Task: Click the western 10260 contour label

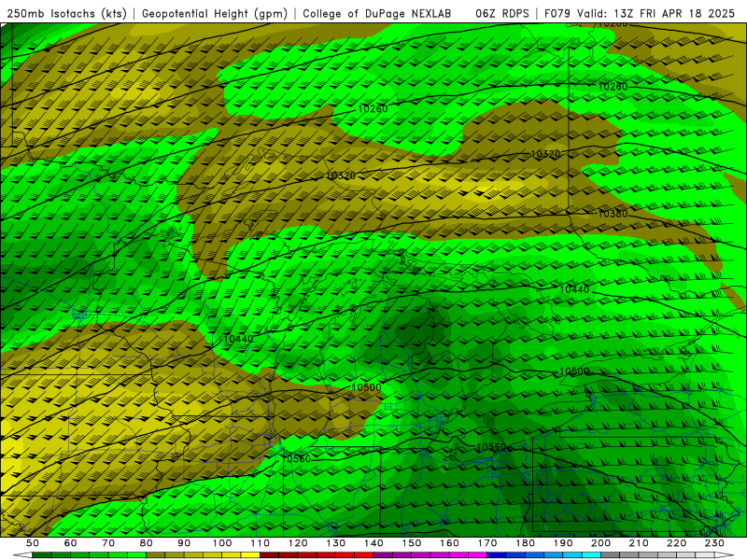Action: (x=373, y=109)
